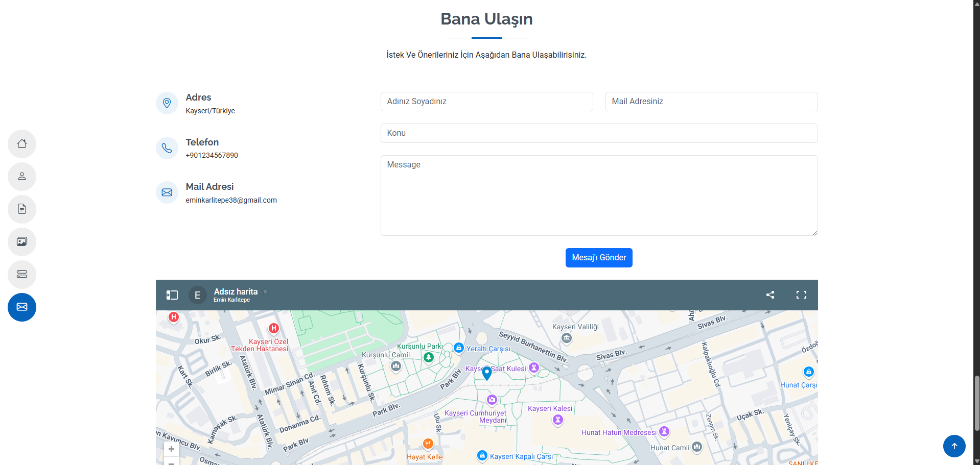Focus the Konu subject field
Viewport: 980px width, 465px height.
[x=599, y=133]
